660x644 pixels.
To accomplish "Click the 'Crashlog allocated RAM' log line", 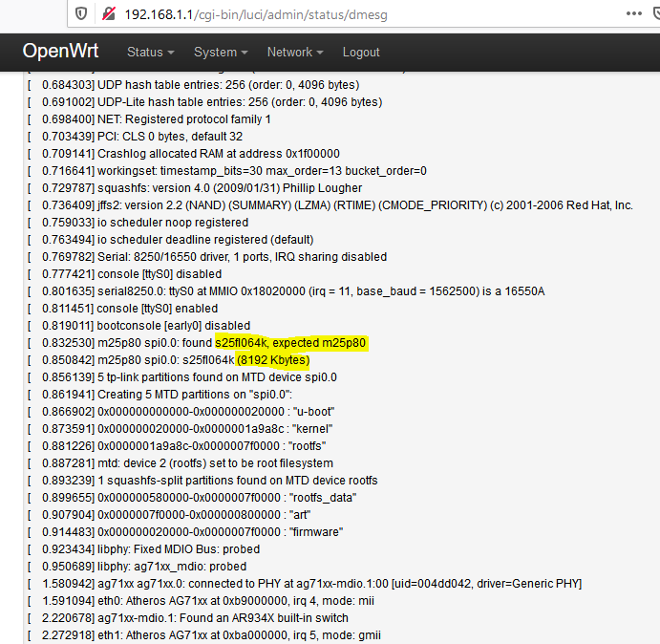I will pyautogui.click(x=183, y=154).
